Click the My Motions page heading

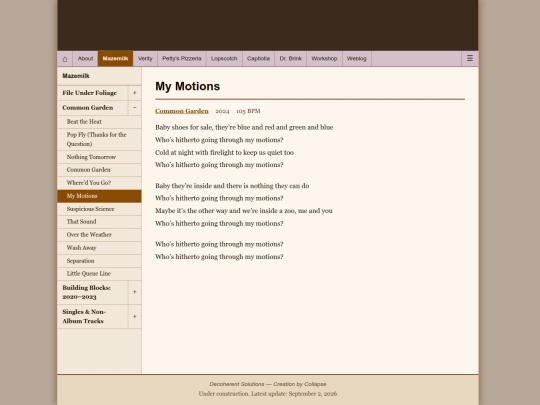click(188, 86)
